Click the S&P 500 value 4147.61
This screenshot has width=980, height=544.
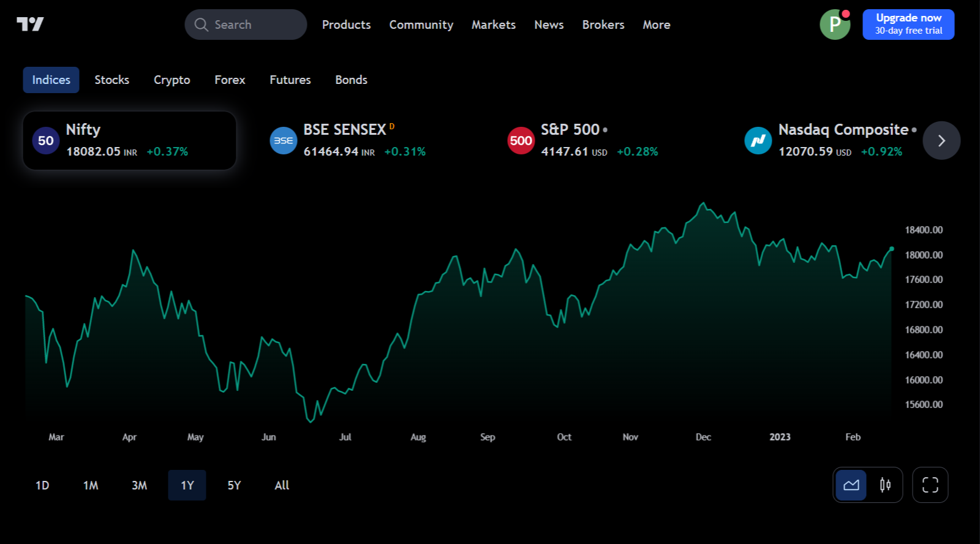565,151
